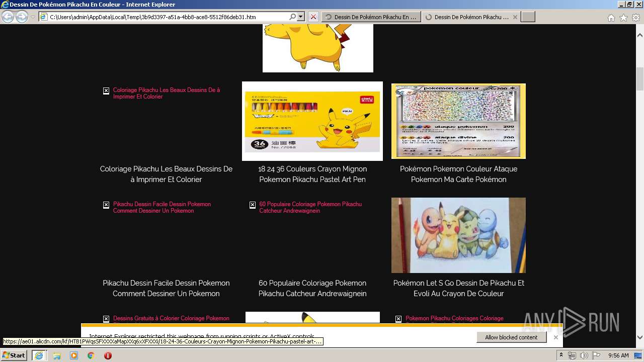Open the Home page icon

(x=611, y=17)
